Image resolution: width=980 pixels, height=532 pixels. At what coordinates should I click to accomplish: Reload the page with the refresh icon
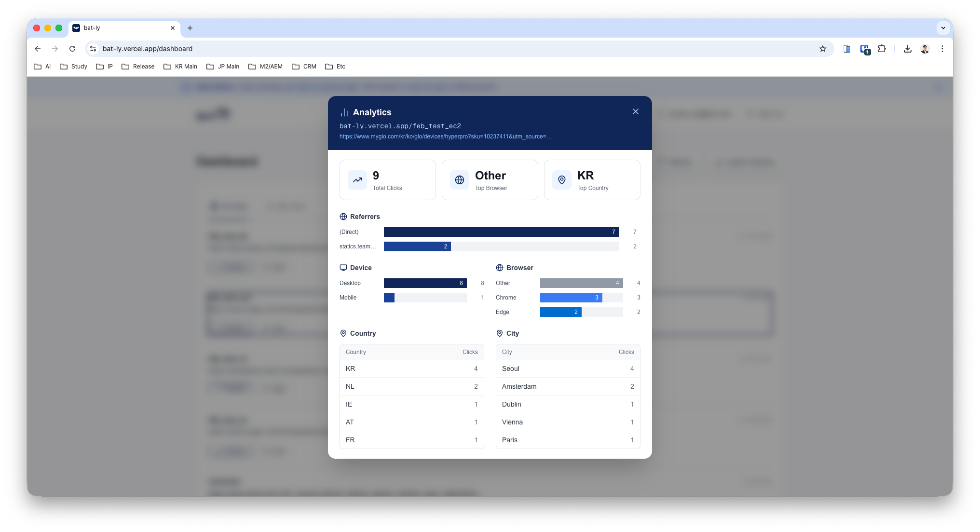pyautogui.click(x=72, y=49)
